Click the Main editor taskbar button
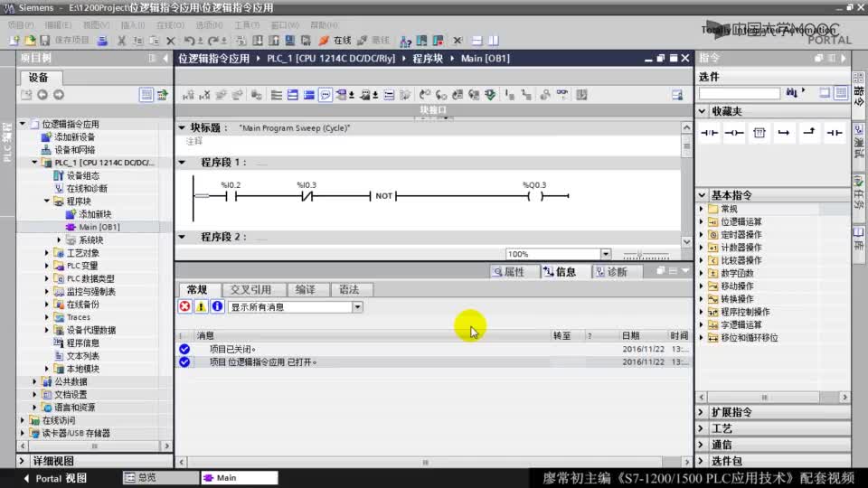 click(x=239, y=477)
